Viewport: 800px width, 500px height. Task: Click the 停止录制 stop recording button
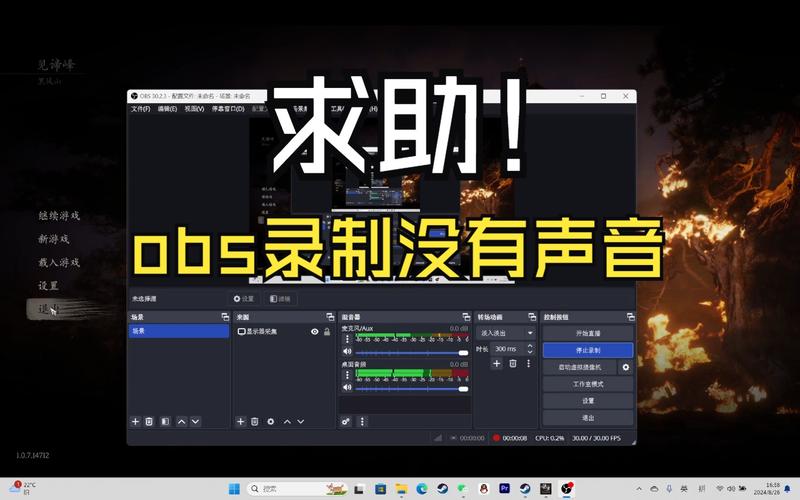click(x=588, y=350)
